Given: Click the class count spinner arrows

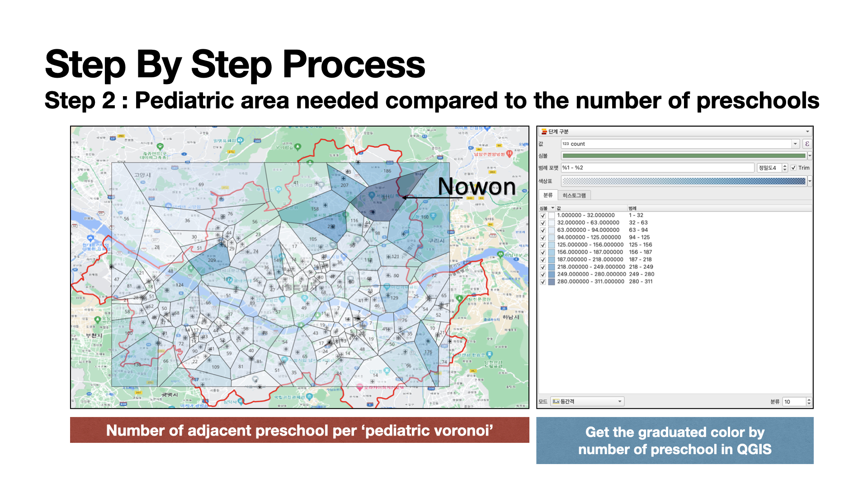Looking at the screenshot, I should [x=809, y=401].
